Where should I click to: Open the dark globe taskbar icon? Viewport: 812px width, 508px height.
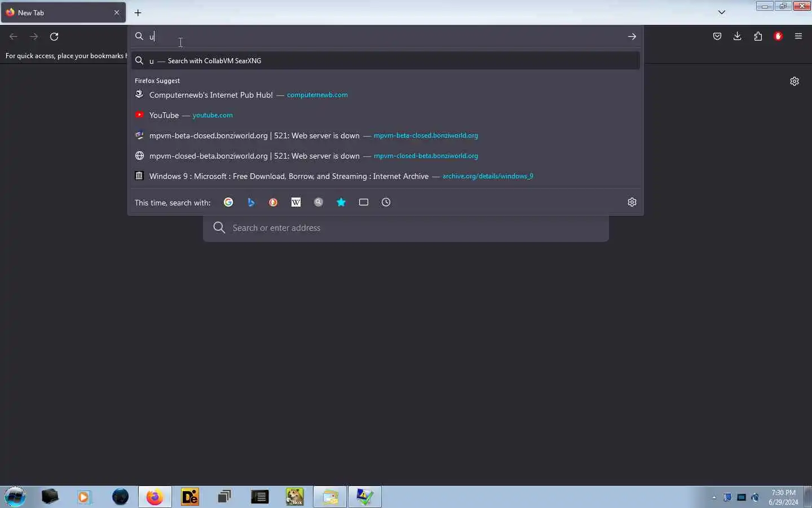click(x=120, y=497)
